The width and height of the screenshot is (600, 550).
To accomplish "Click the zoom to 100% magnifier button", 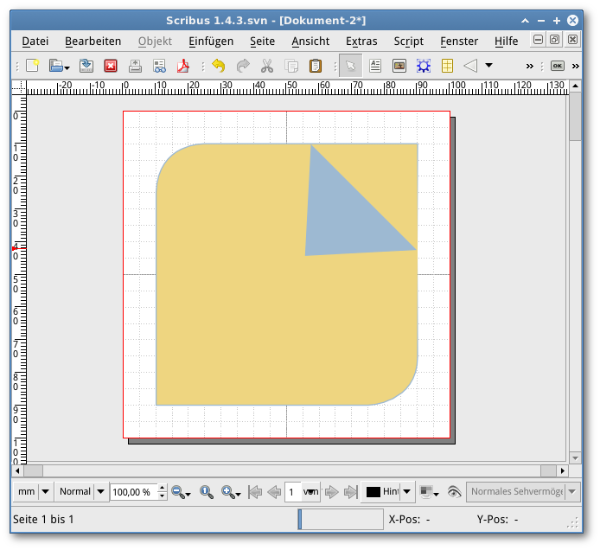I will click(x=207, y=492).
